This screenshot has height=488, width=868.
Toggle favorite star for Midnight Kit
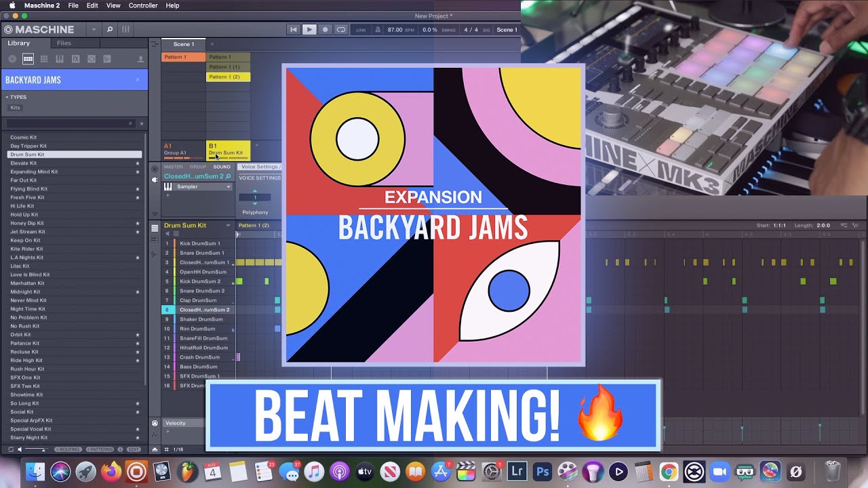[x=138, y=292]
